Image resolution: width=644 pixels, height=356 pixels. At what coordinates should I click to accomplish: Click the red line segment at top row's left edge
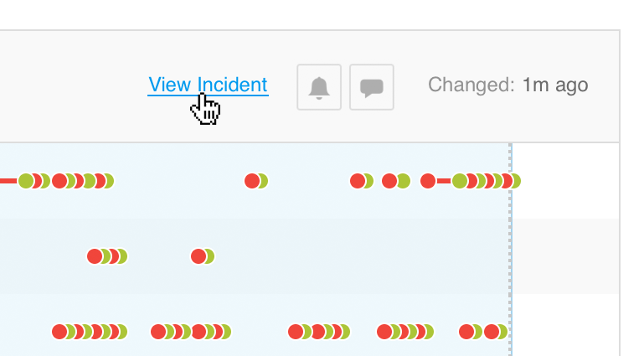8,181
